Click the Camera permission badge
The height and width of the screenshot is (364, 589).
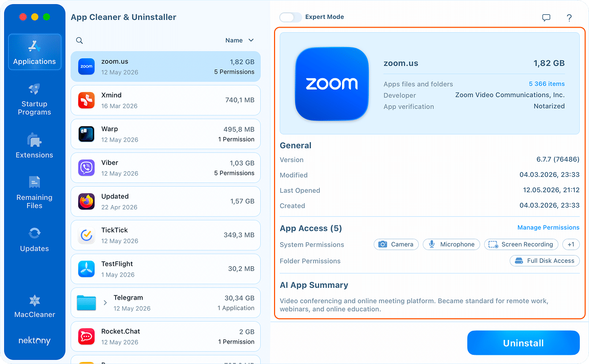(x=396, y=244)
